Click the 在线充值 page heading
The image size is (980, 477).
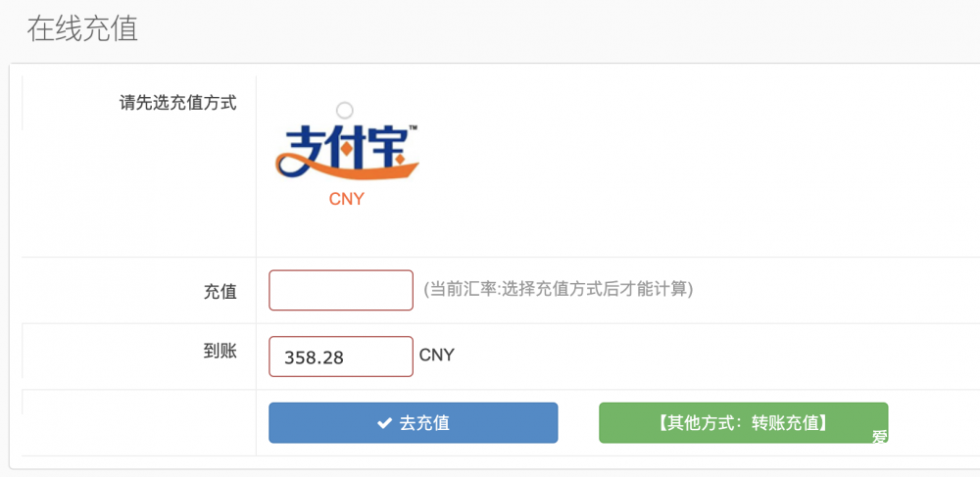tap(82, 29)
